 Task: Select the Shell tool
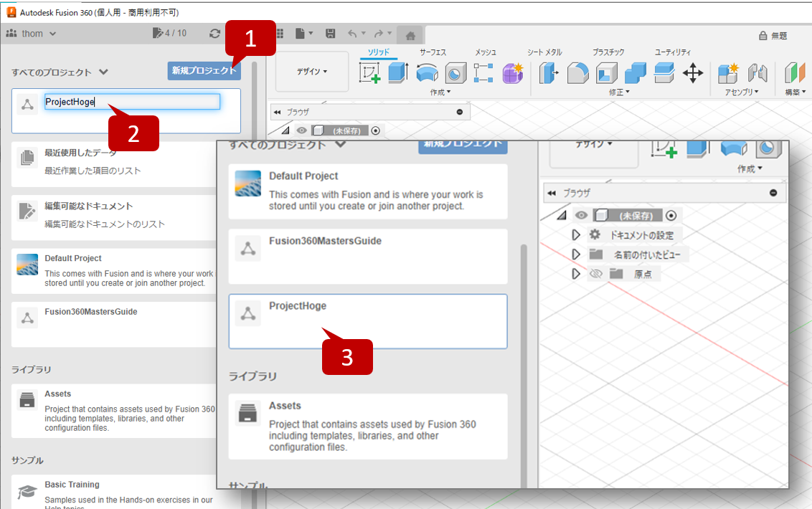pos(606,73)
